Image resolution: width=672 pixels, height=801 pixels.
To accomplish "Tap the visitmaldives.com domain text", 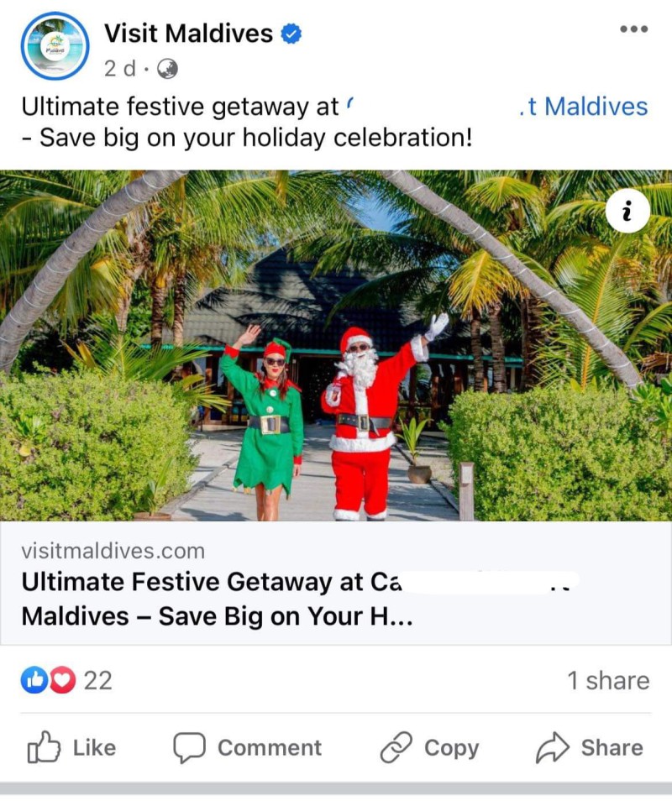I will (x=113, y=551).
